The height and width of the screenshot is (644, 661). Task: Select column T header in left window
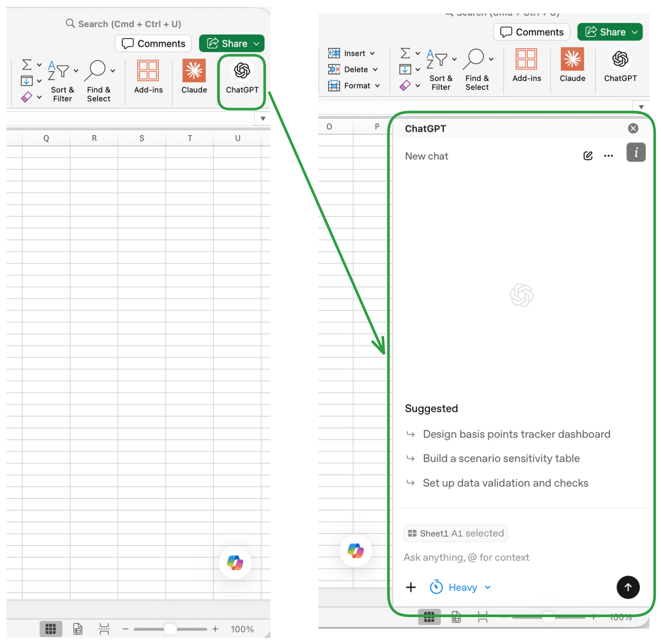(190, 138)
